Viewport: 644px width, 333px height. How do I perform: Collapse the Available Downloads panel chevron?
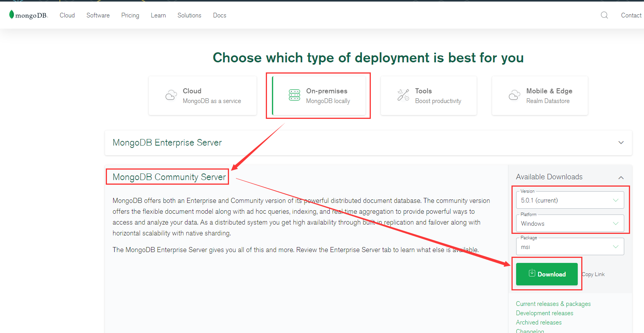(621, 177)
